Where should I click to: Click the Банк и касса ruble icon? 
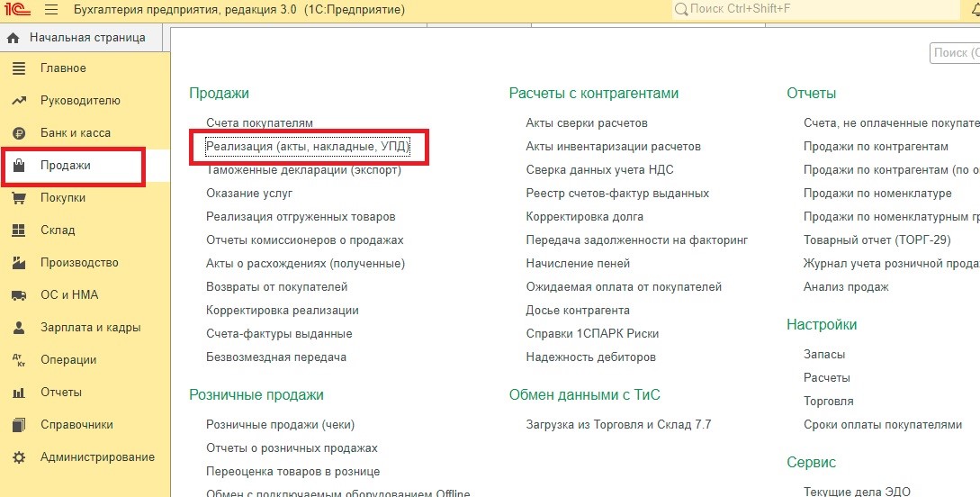[20, 133]
